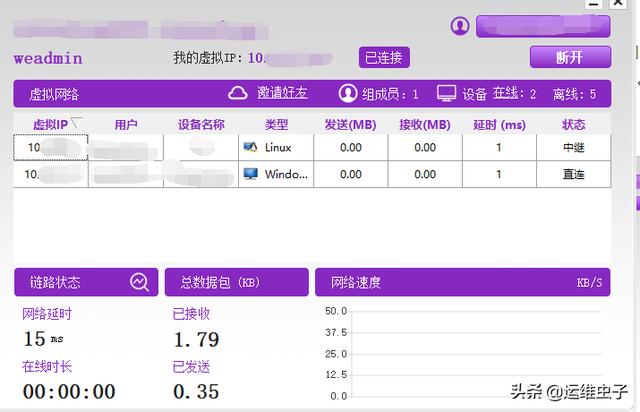This screenshot has width=640, height=412.
Task: Click the 组成员: 1 label
Action: point(390,94)
